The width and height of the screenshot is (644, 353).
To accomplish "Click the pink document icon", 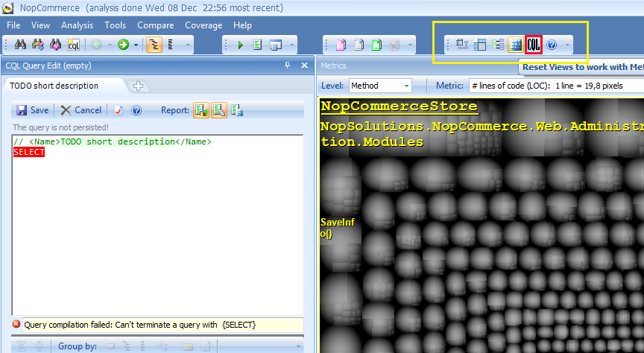I will tap(341, 45).
